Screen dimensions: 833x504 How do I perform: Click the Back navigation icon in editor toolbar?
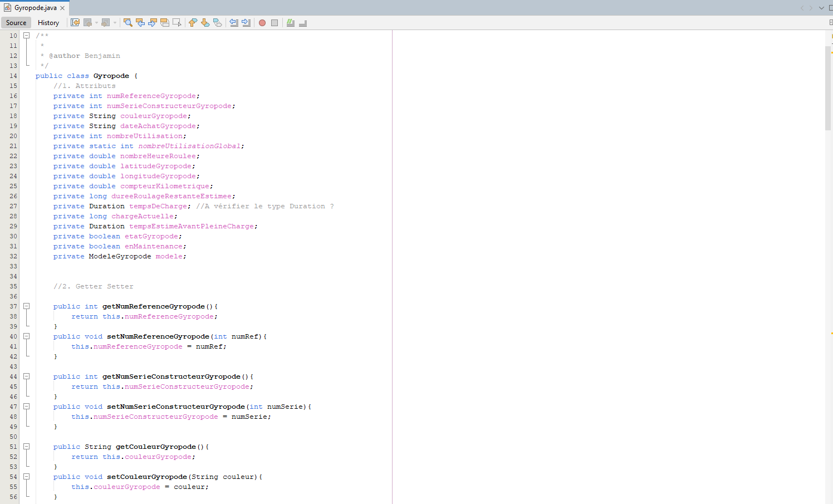[87, 23]
